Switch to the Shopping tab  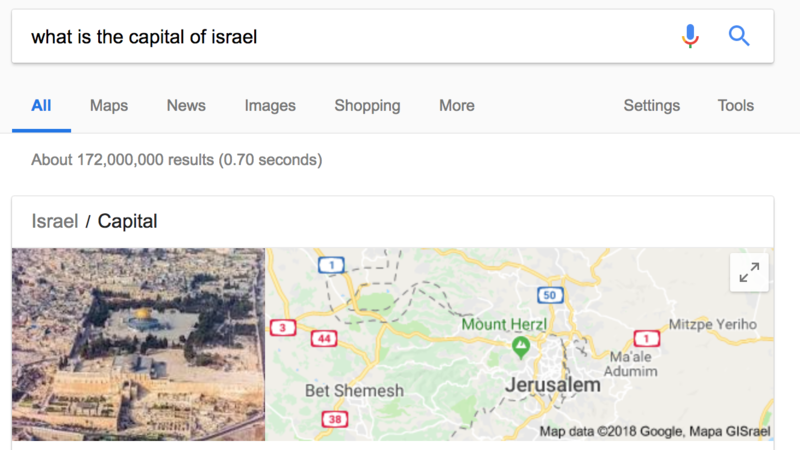click(x=367, y=106)
